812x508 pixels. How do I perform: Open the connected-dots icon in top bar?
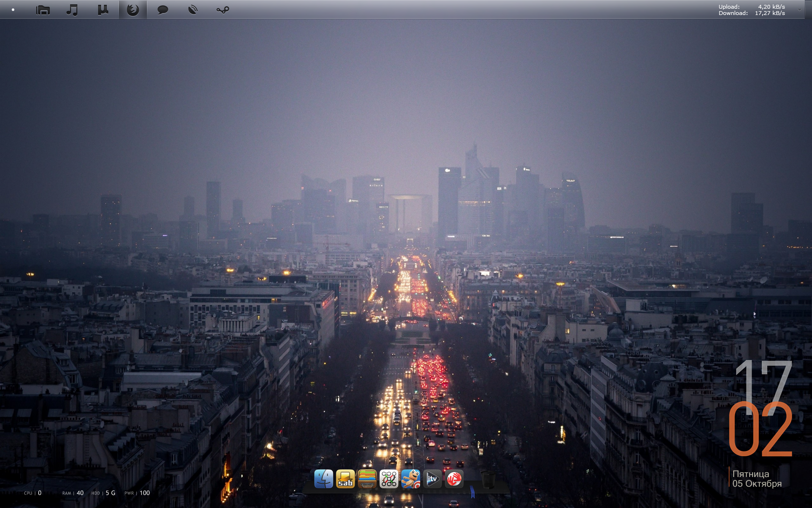click(223, 10)
